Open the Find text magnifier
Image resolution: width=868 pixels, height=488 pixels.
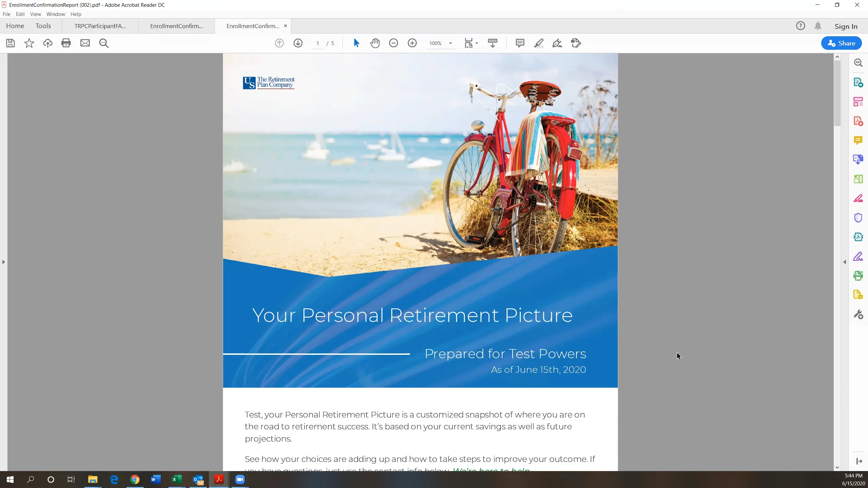104,43
